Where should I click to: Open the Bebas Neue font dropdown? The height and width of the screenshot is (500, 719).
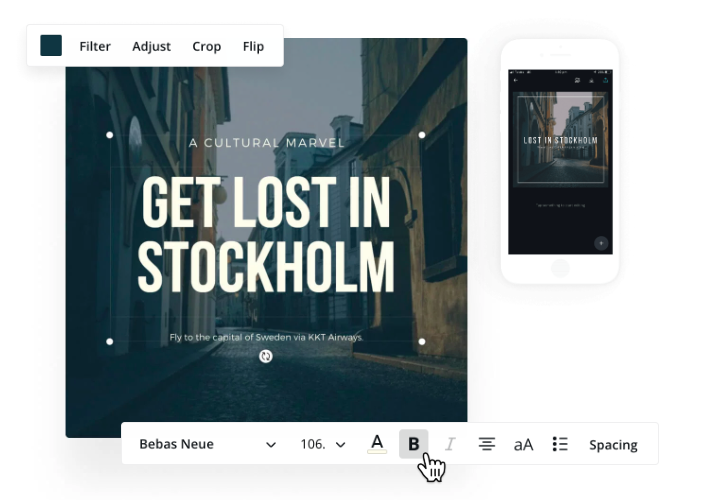208,444
